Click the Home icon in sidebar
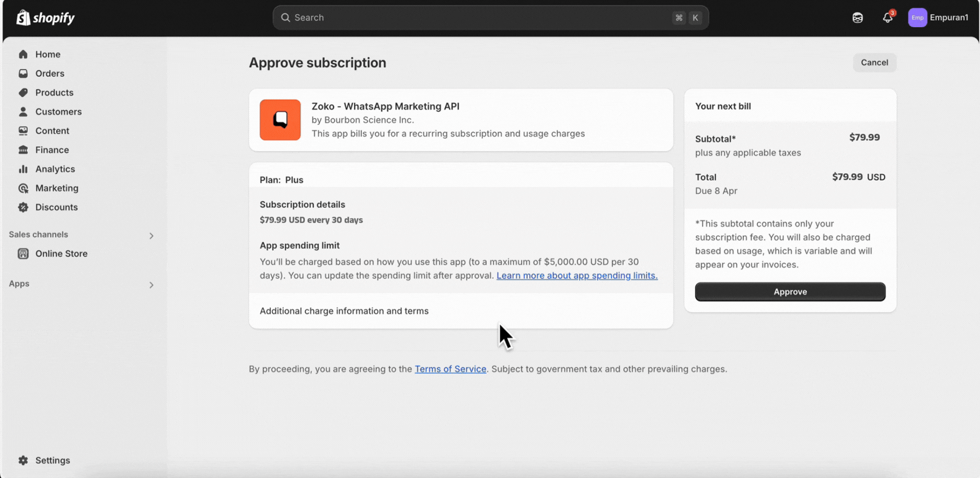 pos(23,54)
